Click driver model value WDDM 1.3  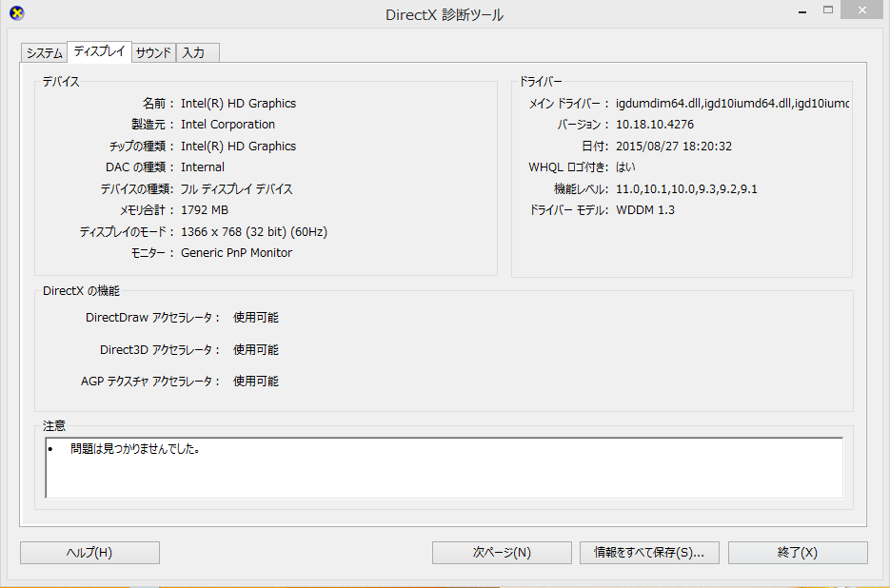tap(645, 210)
